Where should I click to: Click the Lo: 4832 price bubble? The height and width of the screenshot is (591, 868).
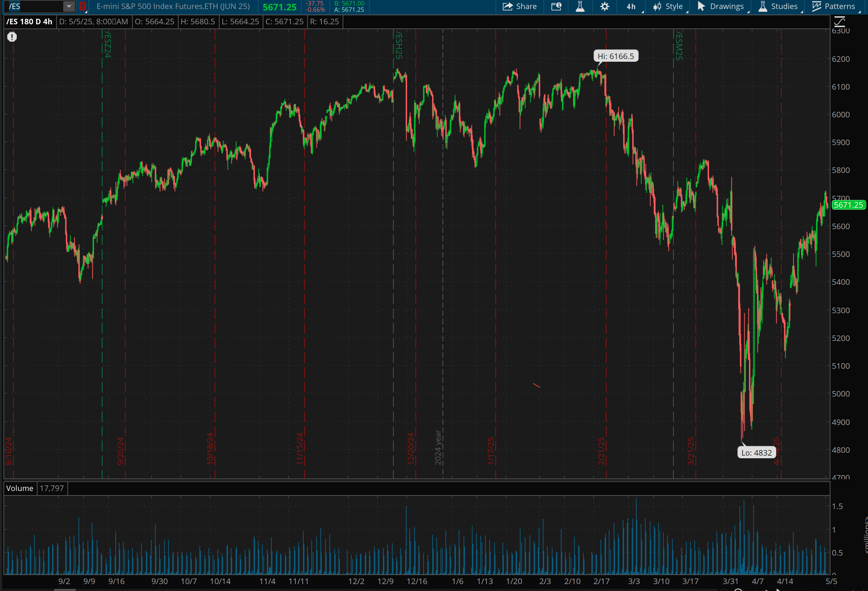[756, 452]
